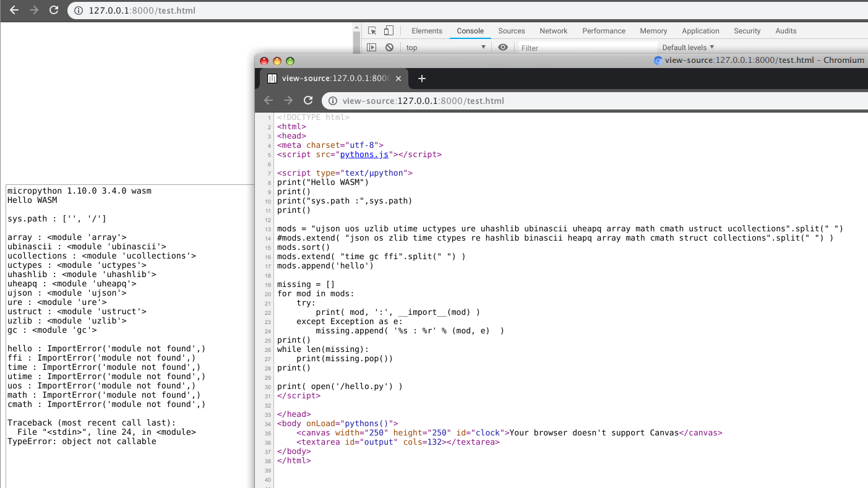The width and height of the screenshot is (868, 488).
Task: Click the 'micropython 1.10.0 3.4.0 wasm' output line
Action: point(79,190)
